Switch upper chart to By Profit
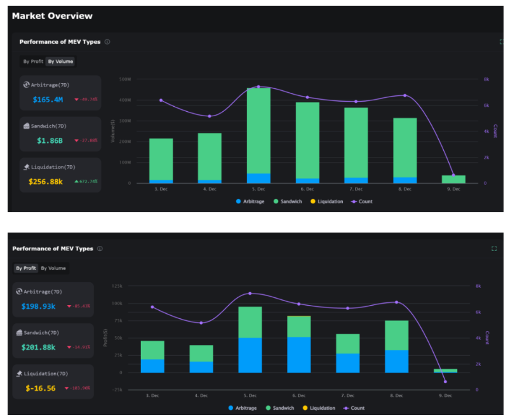Screen dimensions: 508x420 point(33,61)
